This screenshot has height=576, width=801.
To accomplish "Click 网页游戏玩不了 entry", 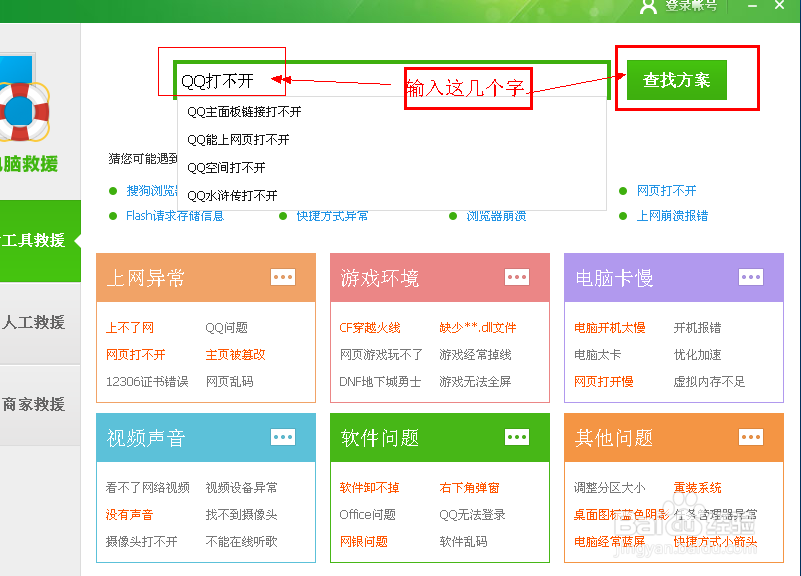I will point(381,355).
